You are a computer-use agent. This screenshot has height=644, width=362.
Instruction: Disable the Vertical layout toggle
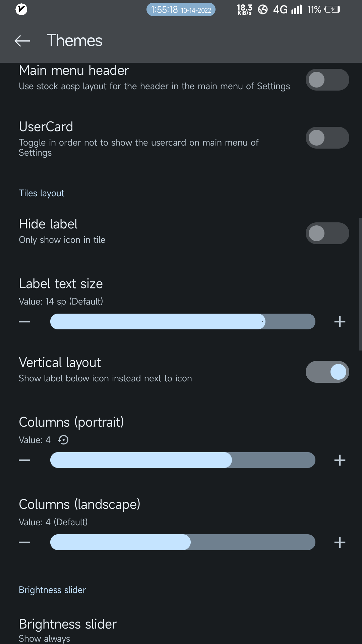(x=327, y=372)
